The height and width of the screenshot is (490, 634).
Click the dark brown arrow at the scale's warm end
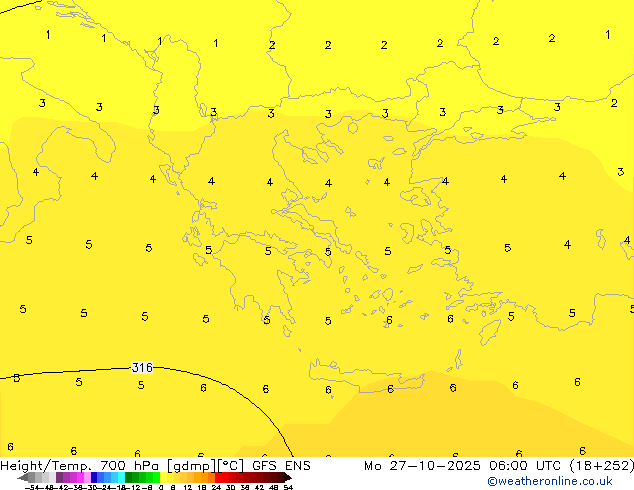click(x=288, y=477)
